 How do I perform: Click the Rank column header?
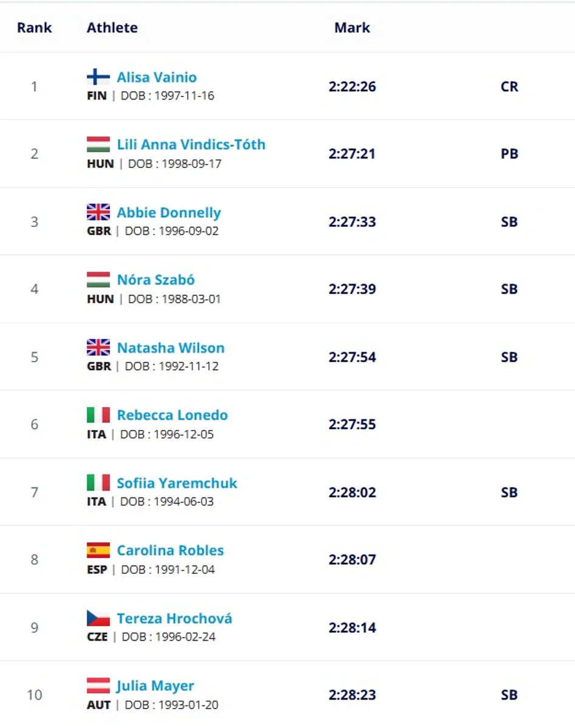(35, 27)
